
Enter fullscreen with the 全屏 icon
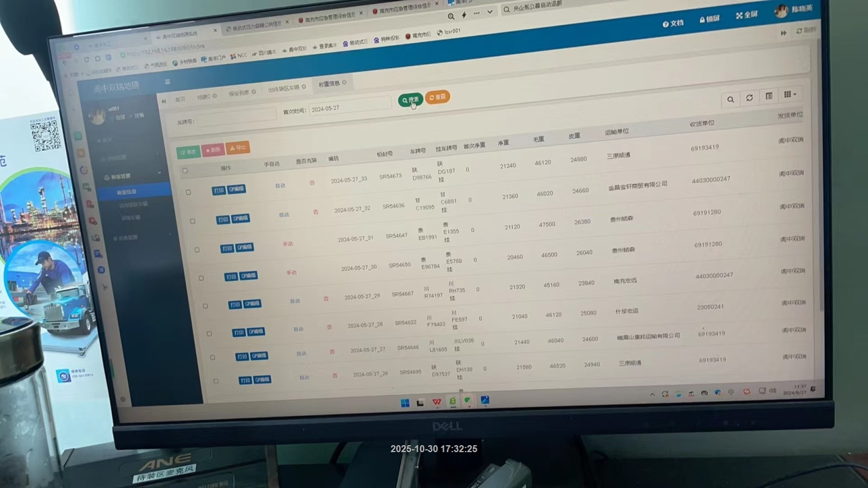coord(746,15)
